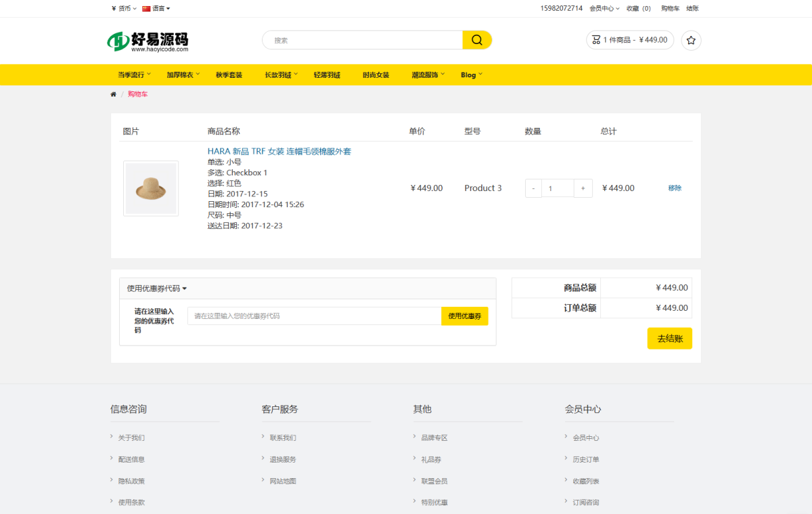The image size is (812, 514).
Task: Open 特别优惠 footer link
Action: pyautogui.click(x=434, y=502)
